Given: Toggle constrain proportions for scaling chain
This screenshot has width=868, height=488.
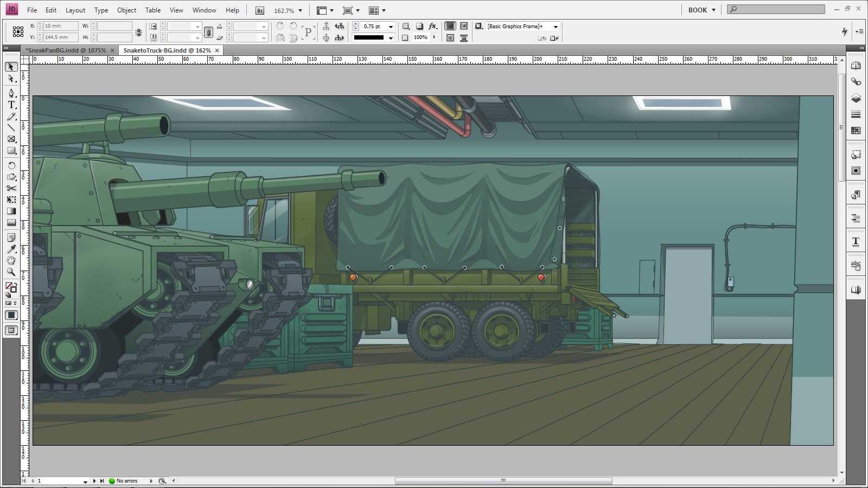Looking at the screenshot, I should click(208, 33).
